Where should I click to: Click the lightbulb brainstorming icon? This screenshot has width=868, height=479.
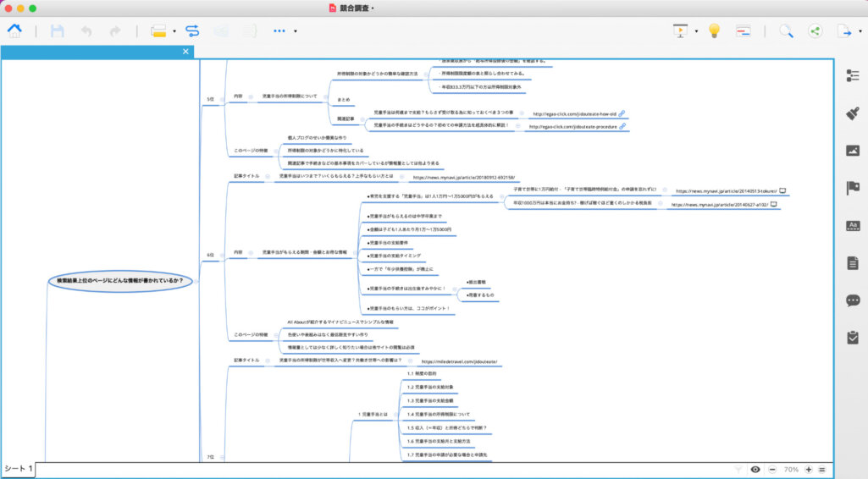[714, 31]
